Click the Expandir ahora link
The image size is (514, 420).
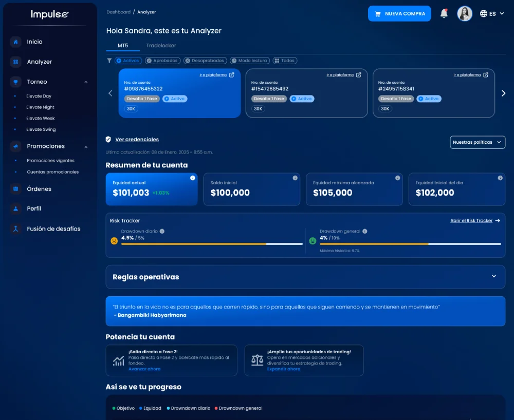click(284, 369)
